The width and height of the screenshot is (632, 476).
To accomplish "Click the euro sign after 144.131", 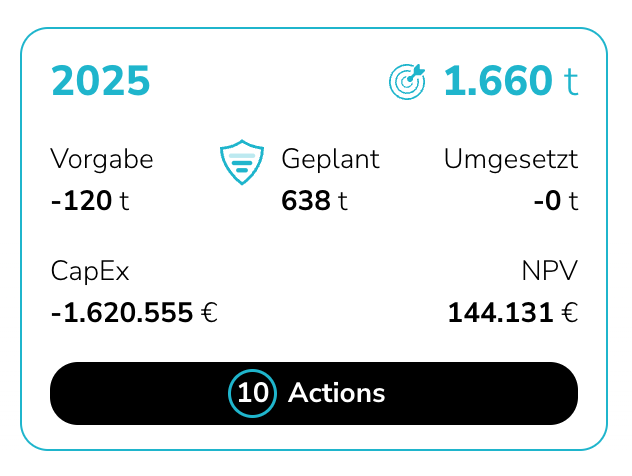I will [x=570, y=313].
